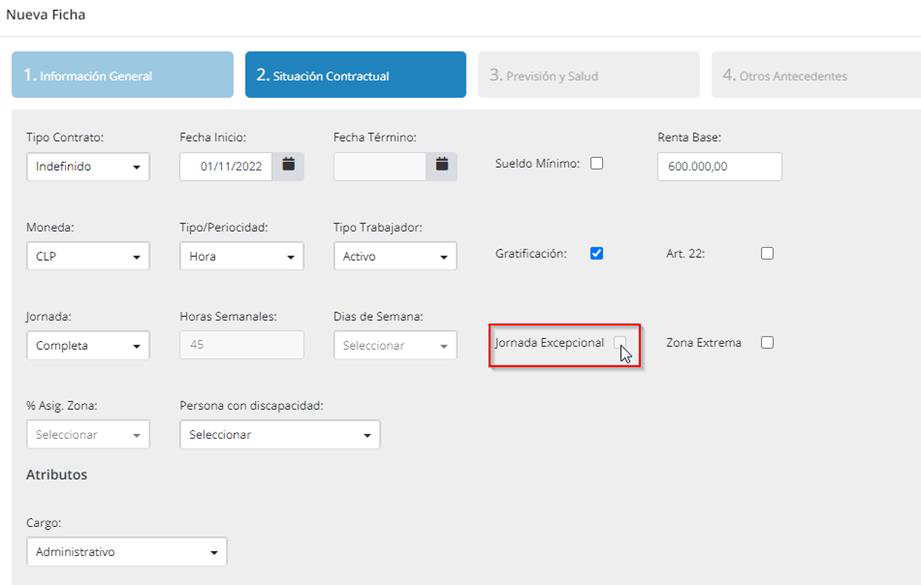
Task: Change the Jornada dropdown from Completa
Action: click(88, 346)
